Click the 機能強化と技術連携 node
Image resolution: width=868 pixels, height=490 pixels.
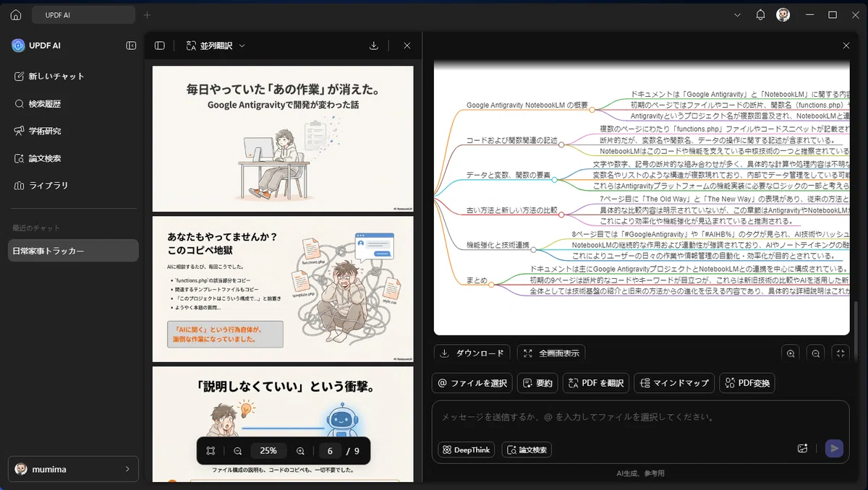click(498, 245)
